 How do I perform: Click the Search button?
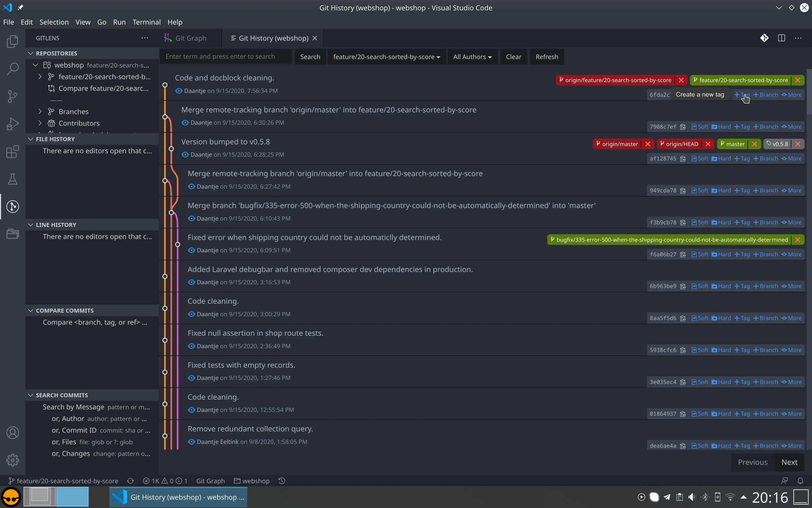pos(310,57)
